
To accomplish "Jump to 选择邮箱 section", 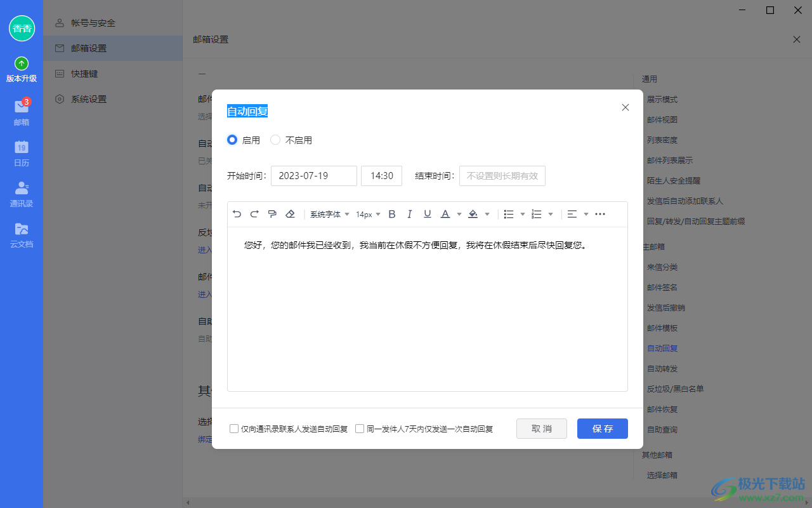I will 662,476.
